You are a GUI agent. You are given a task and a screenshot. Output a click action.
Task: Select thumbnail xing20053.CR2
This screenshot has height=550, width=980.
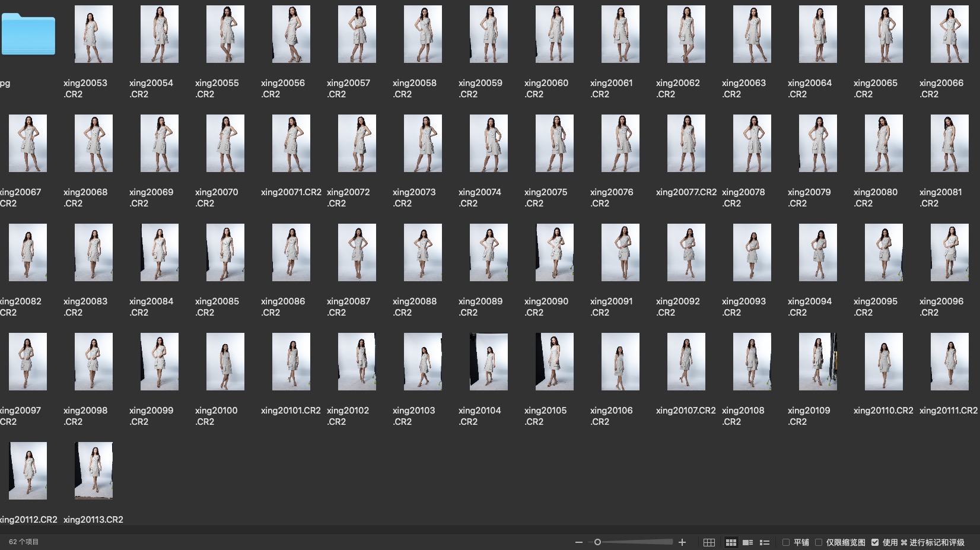point(93,34)
